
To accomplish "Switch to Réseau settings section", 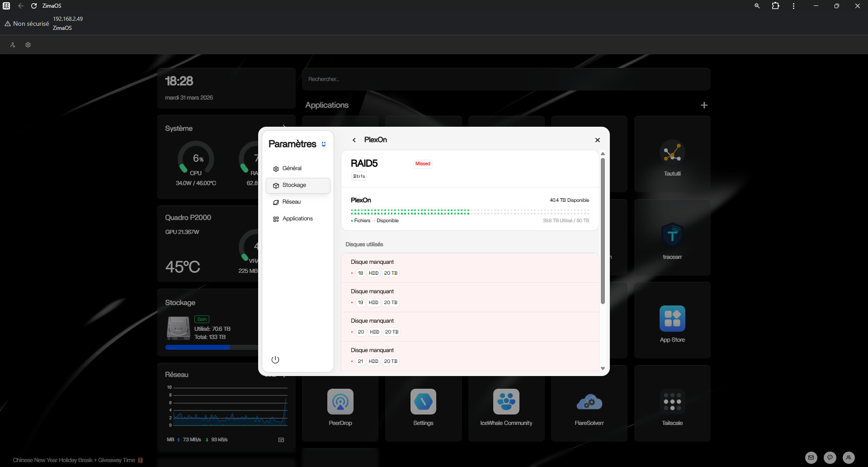I will pyautogui.click(x=291, y=202).
